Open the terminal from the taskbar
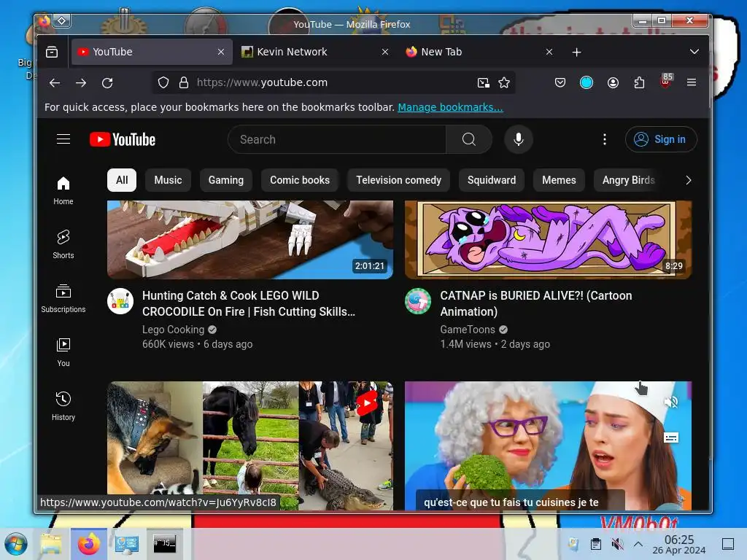The width and height of the screenshot is (747, 560). point(164,544)
